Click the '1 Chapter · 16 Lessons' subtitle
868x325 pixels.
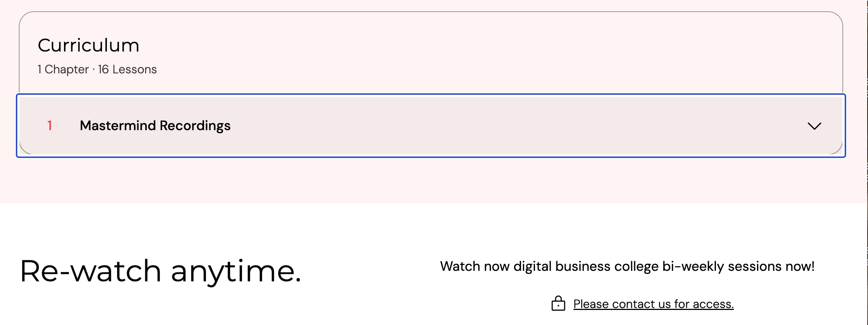(x=97, y=69)
